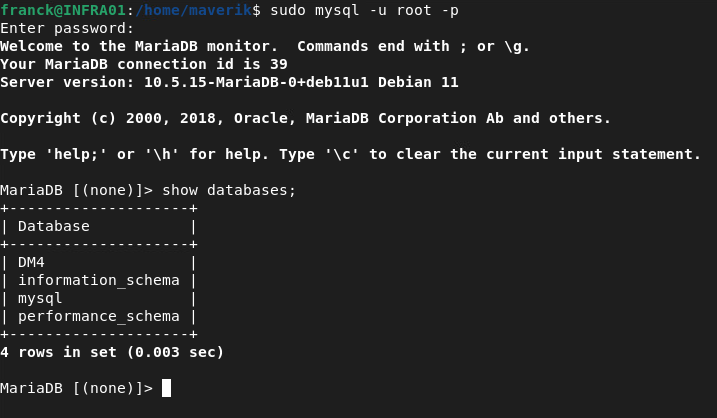Click the Enter password line
This screenshot has height=418, width=717.
[x=67, y=28]
